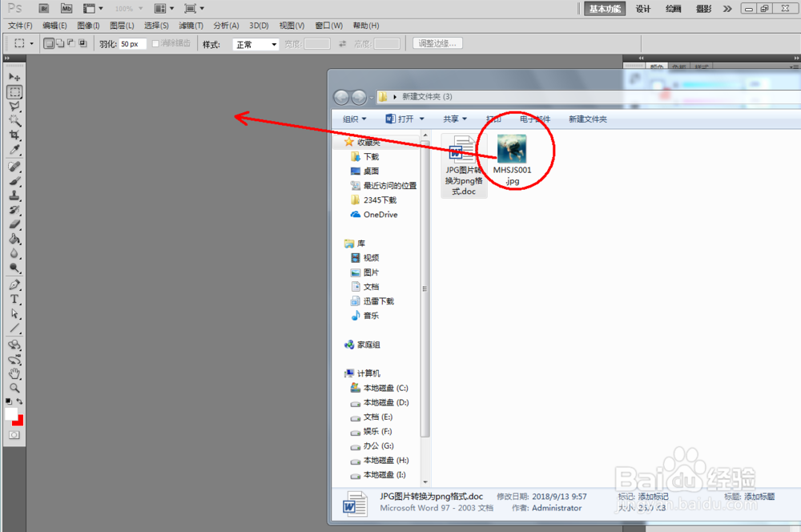Select the Hand tool
The height and width of the screenshot is (532, 801).
point(14,373)
